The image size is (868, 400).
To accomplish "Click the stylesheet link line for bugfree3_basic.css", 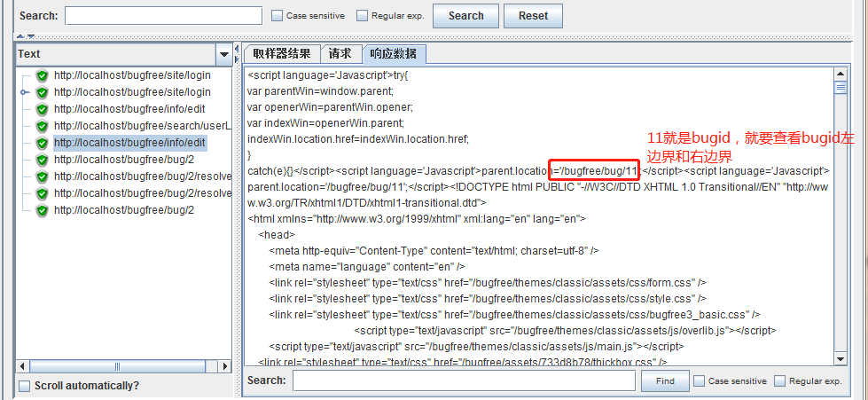I will click(x=515, y=315).
